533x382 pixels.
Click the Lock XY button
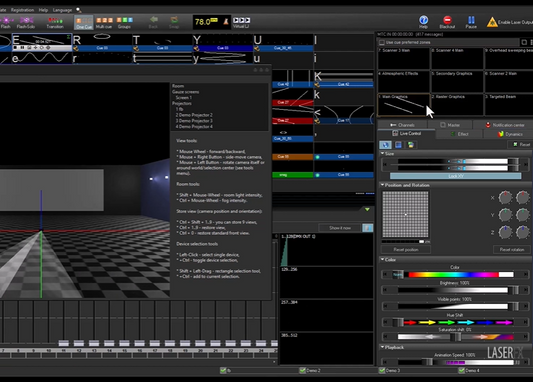455,176
